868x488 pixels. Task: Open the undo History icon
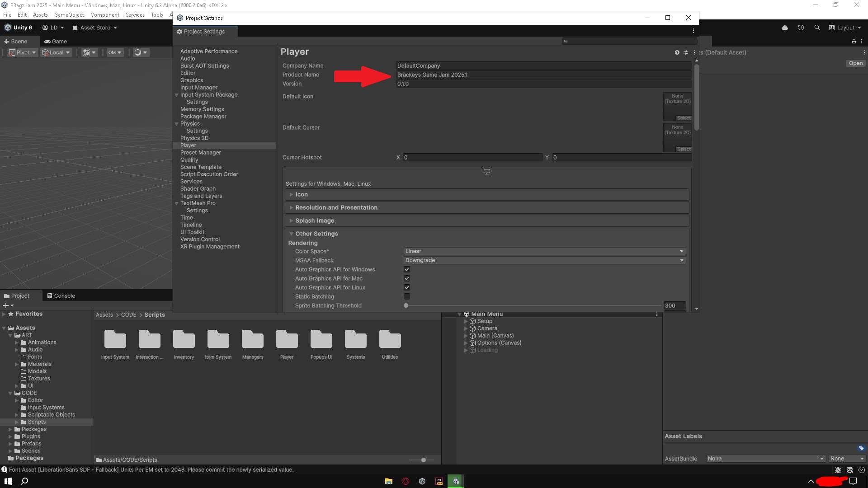click(801, 28)
